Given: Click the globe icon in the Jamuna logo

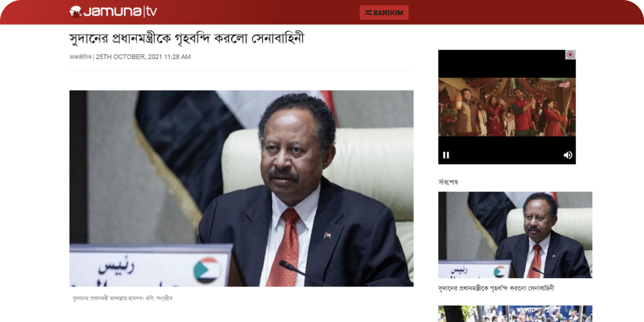Looking at the screenshot, I should pos(75,12).
